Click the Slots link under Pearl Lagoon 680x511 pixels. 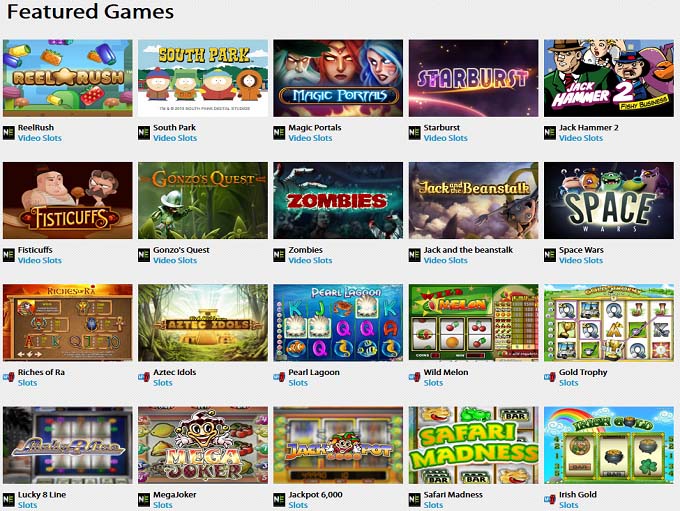[x=298, y=383]
